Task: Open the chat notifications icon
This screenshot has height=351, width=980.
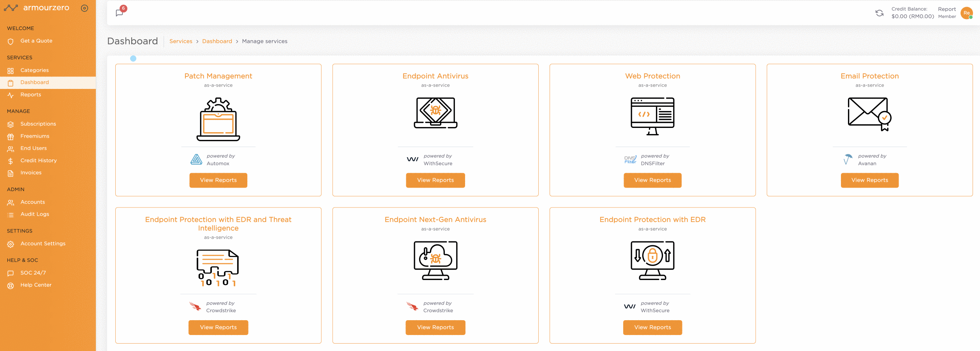Action: point(120,13)
